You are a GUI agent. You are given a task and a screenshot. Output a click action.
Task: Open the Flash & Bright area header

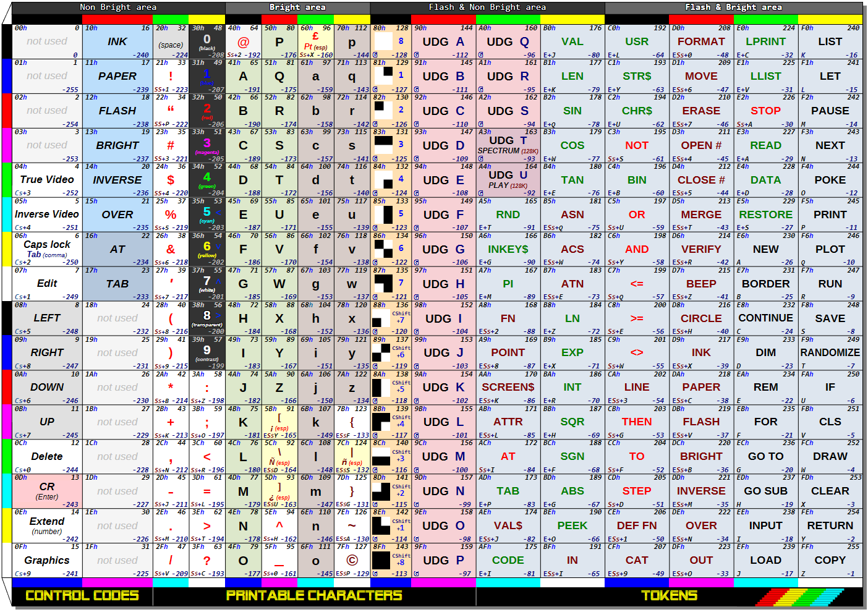pyautogui.click(x=733, y=7)
